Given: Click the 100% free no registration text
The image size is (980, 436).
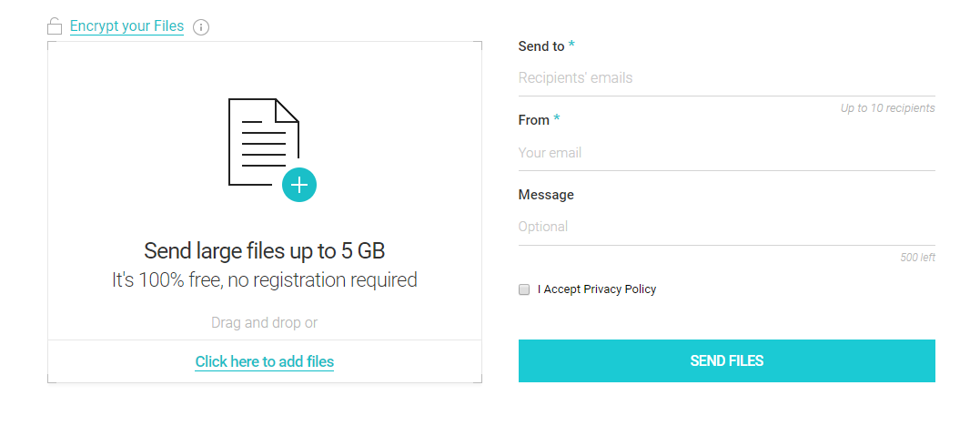Looking at the screenshot, I should (265, 280).
